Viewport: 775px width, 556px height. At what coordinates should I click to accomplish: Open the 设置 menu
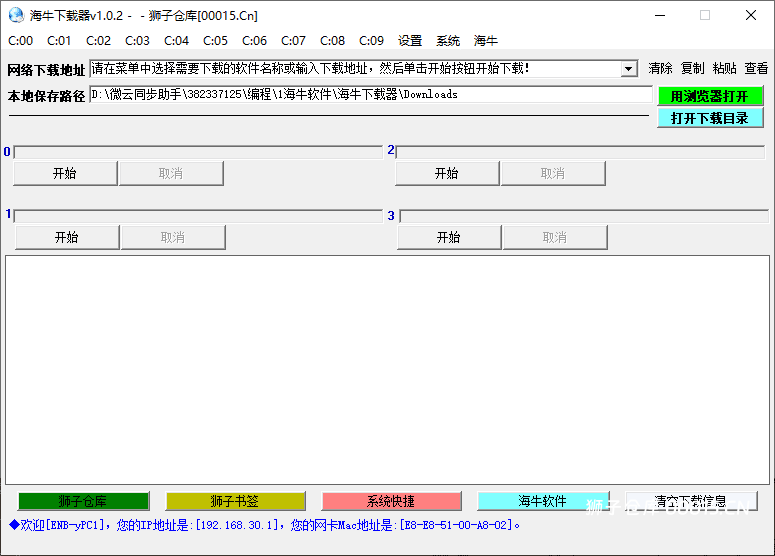click(410, 41)
